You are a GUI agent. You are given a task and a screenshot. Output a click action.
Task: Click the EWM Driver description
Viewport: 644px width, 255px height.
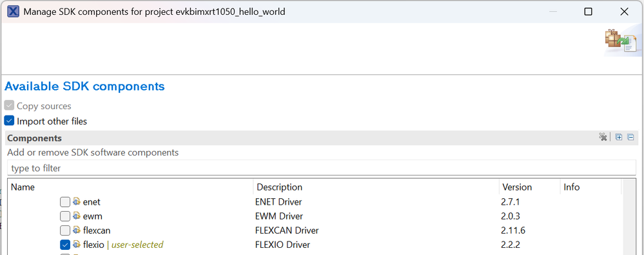pos(279,216)
